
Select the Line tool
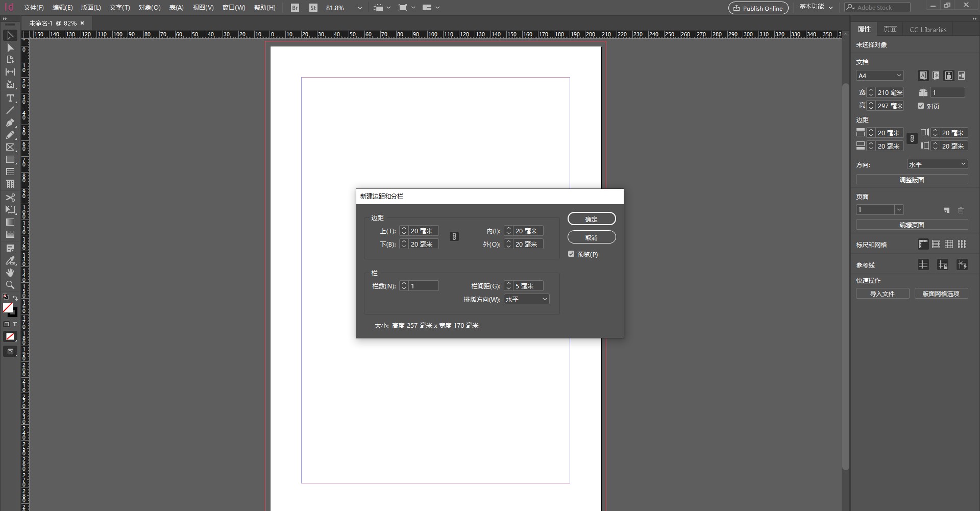tap(10, 110)
